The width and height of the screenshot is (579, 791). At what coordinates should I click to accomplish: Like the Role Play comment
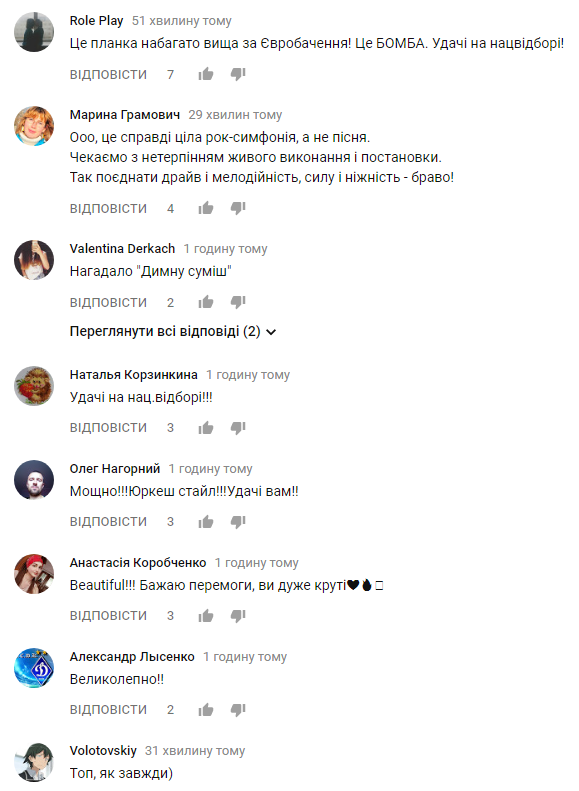(206, 75)
